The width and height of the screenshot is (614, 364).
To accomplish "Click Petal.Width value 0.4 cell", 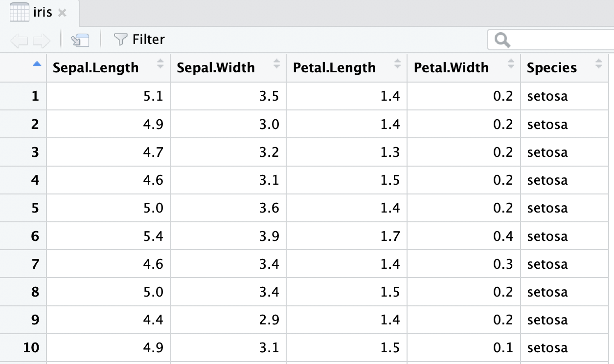I will 502,236.
